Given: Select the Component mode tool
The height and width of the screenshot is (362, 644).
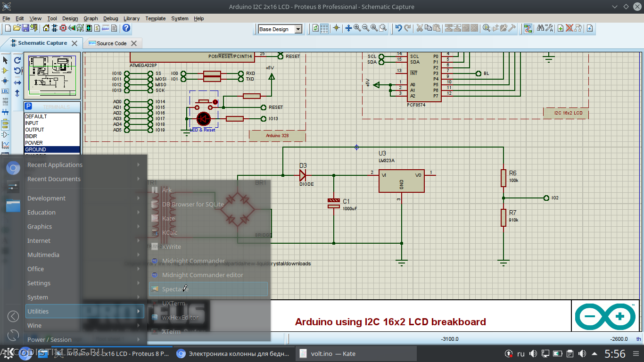Looking at the screenshot, I should tap(6, 70).
